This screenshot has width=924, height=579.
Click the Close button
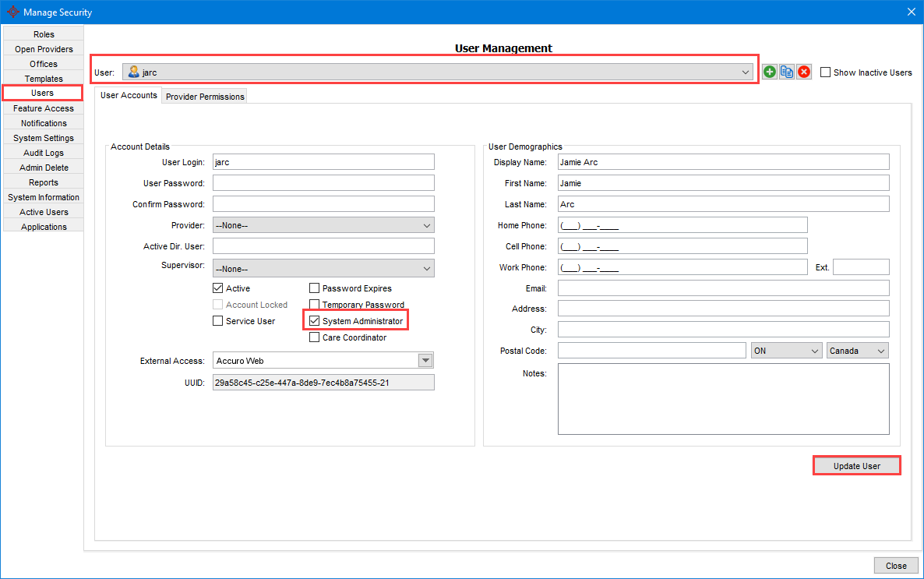pos(896,565)
